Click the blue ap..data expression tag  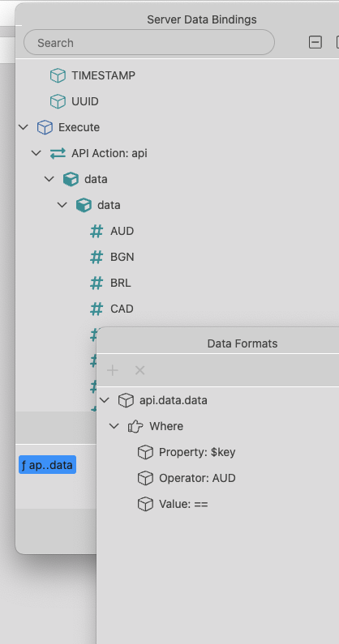click(x=47, y=464)
